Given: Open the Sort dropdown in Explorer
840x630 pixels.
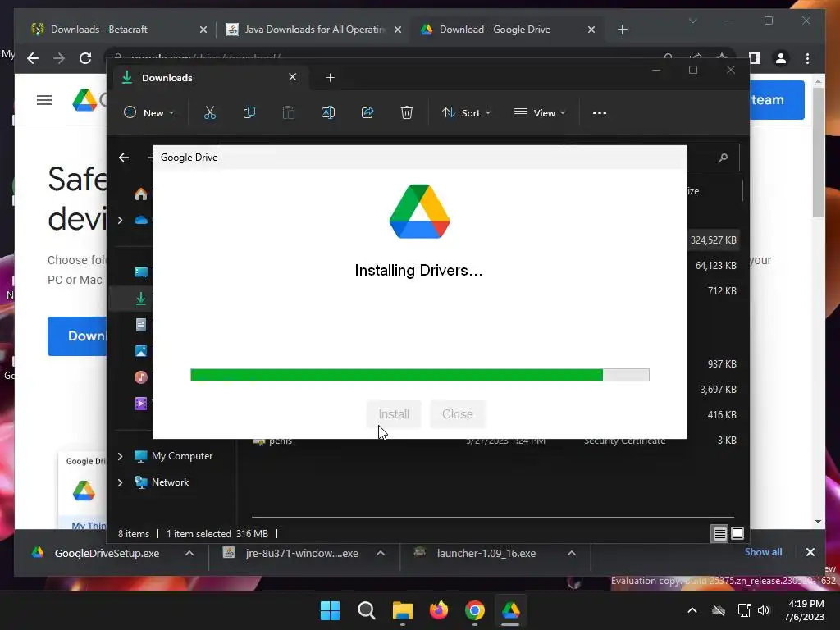Looking at the screenshot, I should [466, 113].
